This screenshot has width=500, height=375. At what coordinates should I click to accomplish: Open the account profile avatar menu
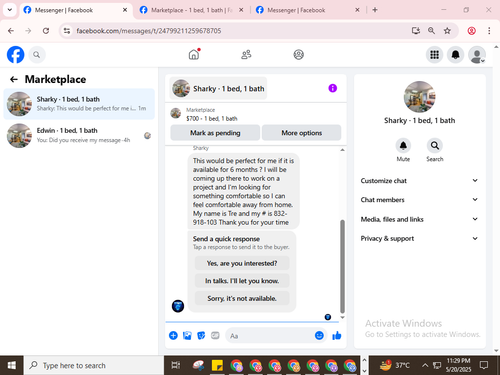click(x=477, y=55)
